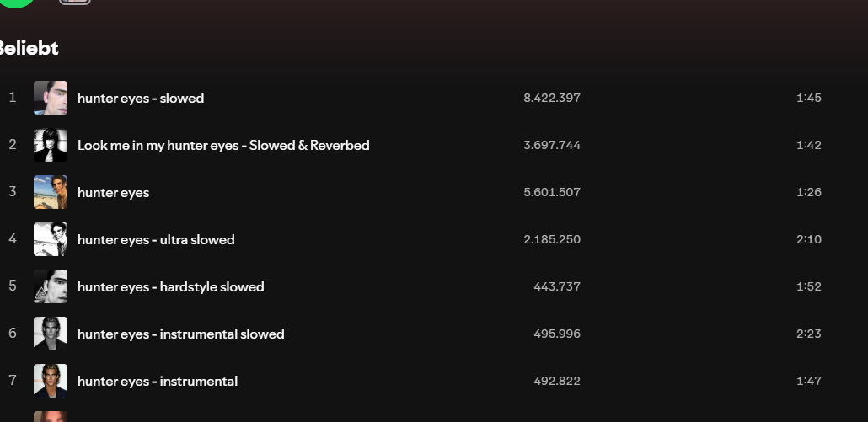Open 'hunter eyes - instrumental slowed' title

pos(181,334)
